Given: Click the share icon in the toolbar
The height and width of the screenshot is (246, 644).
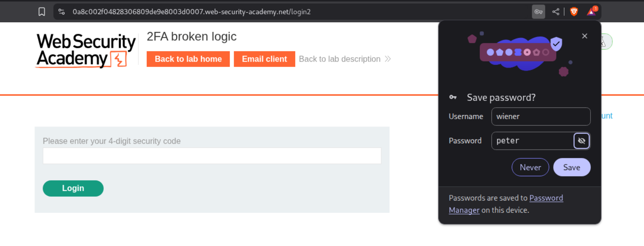Looking at the screenshot, I should [x=556, y=12].
